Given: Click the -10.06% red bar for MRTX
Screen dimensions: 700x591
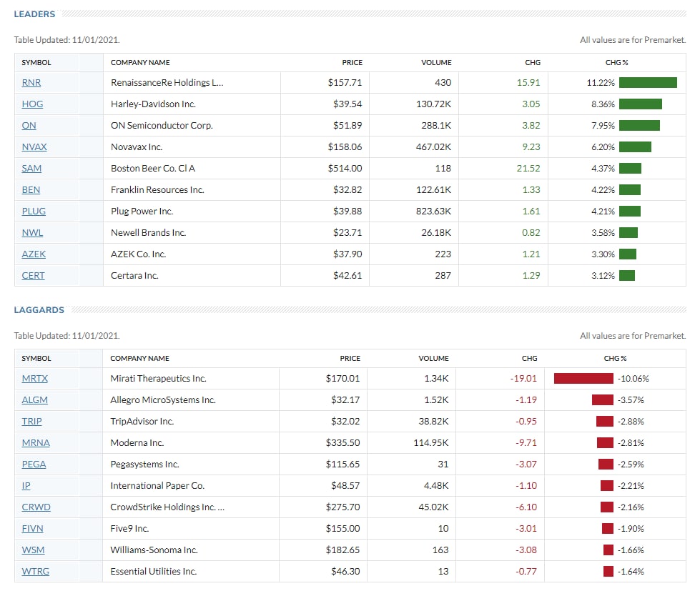Looking at the screenshot, I should tap(583, 378).
